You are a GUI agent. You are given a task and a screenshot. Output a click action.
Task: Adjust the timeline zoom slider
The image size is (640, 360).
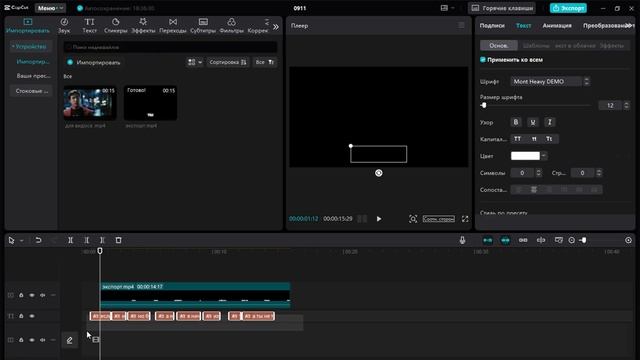pyautogui.click(x=583, y=240)
